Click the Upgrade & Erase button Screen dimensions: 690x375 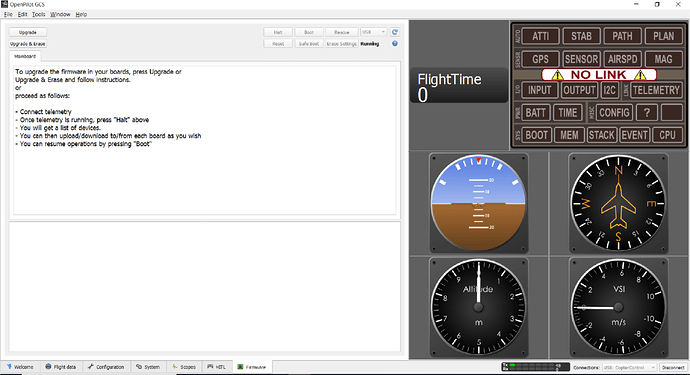coord(28,44)
